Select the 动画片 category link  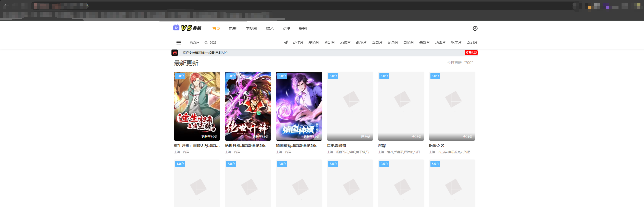tap(440, 42)
